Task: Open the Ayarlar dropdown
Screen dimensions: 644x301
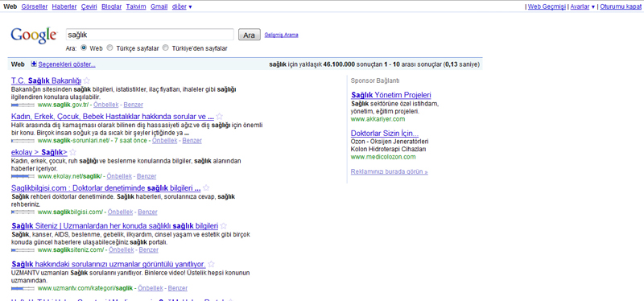Action: [x=582, y=6]
